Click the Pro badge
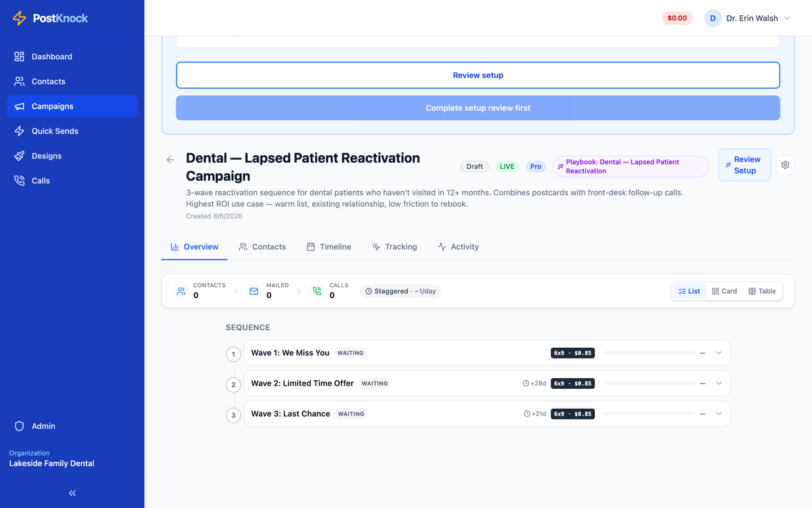 point(536,167)
